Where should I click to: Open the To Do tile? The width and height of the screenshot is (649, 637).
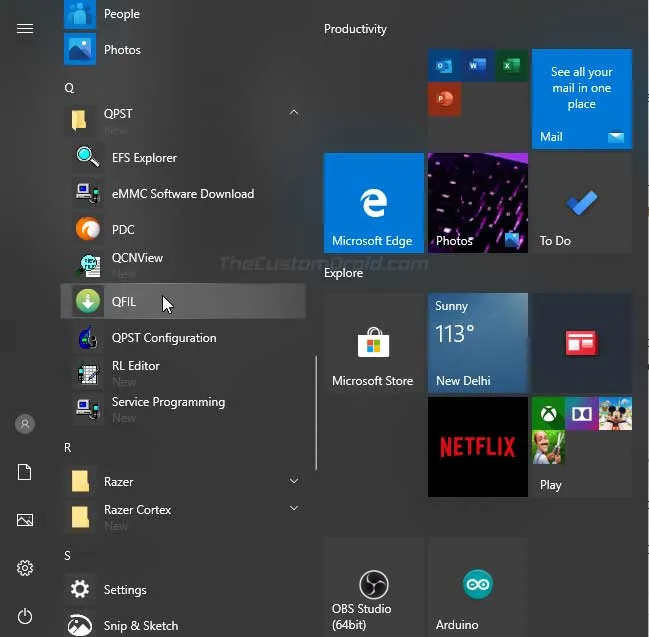coord(582,203)
